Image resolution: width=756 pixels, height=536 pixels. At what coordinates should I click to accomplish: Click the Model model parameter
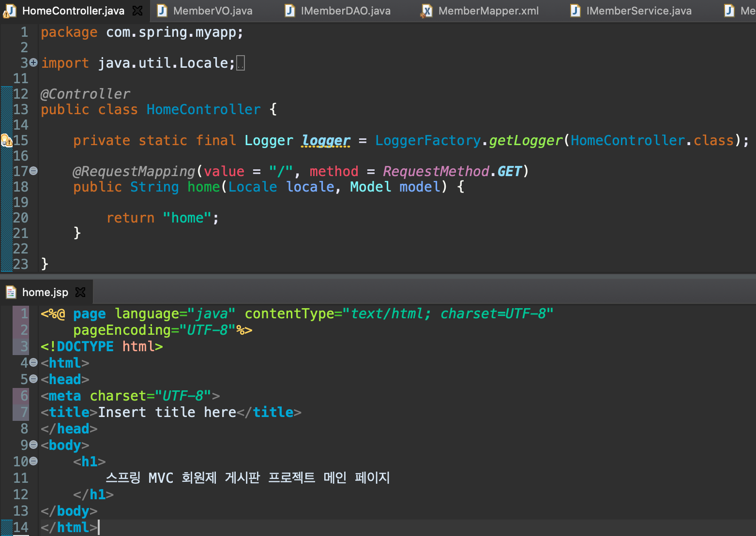395,187
